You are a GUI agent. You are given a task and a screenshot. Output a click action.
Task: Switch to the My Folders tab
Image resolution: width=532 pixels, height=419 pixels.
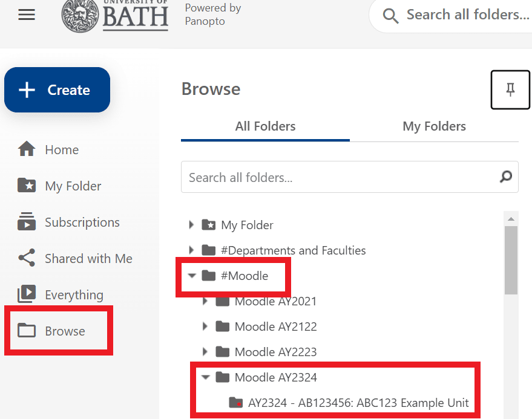[434, 126]
